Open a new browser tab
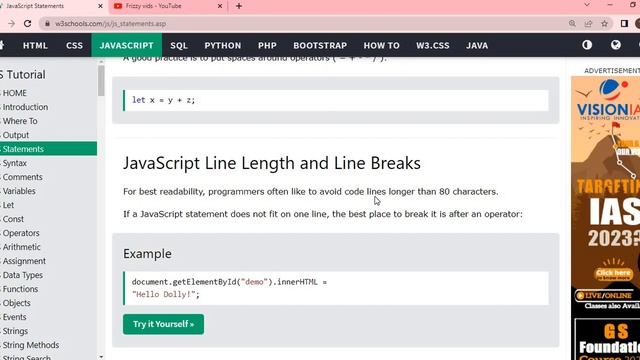The width and height of the screenshot is (640, 360). tap(239, 6)
